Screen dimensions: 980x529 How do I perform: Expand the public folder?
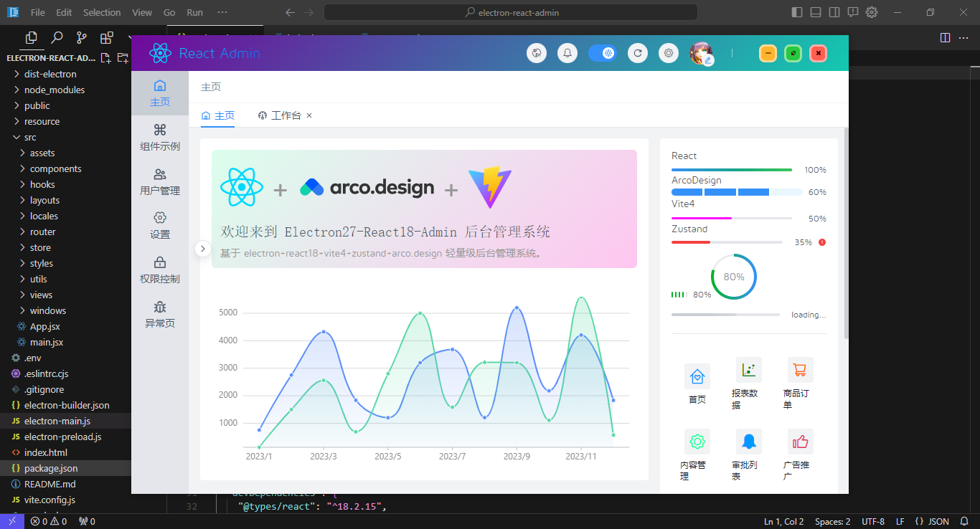click(65, 105)
